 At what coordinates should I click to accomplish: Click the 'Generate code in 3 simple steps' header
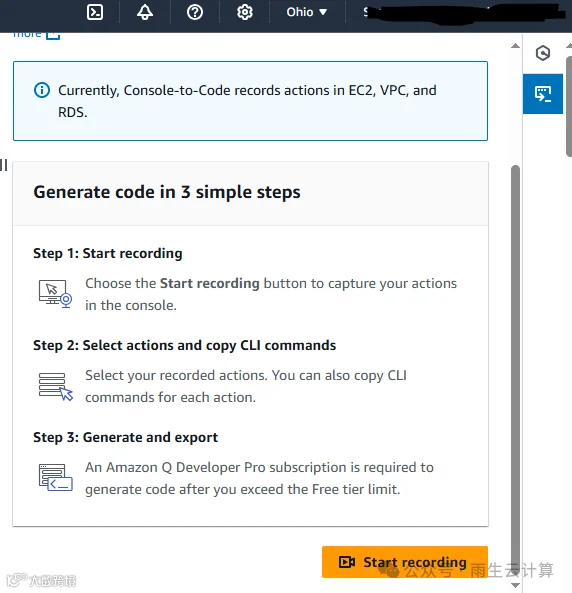(167, 192)
